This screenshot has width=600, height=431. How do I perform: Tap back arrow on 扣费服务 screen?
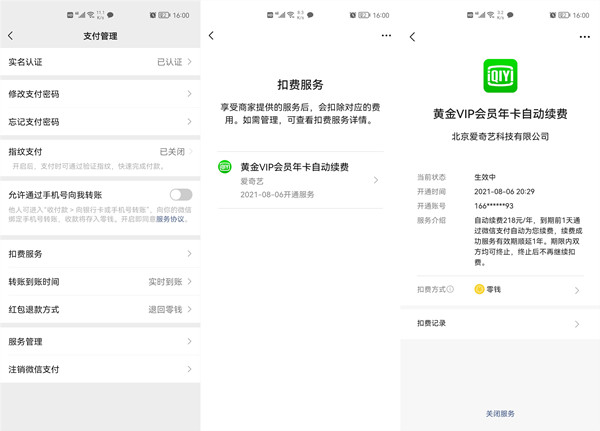[211, 36]
